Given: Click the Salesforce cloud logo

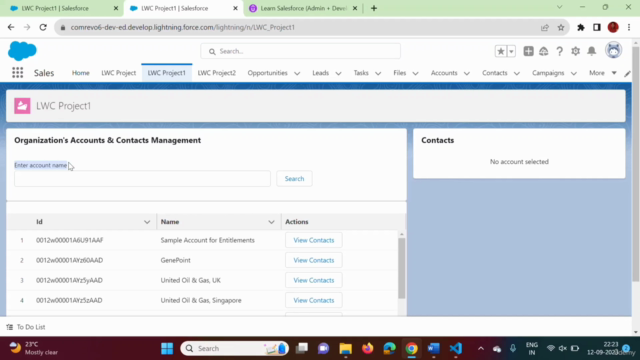Looking at the screenshot, I should 22,51.
